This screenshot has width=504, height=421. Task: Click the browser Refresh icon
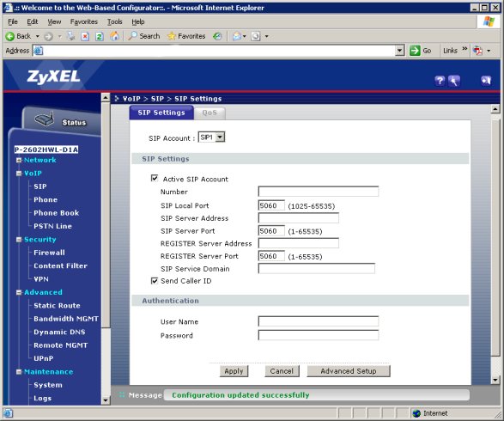click(100, 37)
